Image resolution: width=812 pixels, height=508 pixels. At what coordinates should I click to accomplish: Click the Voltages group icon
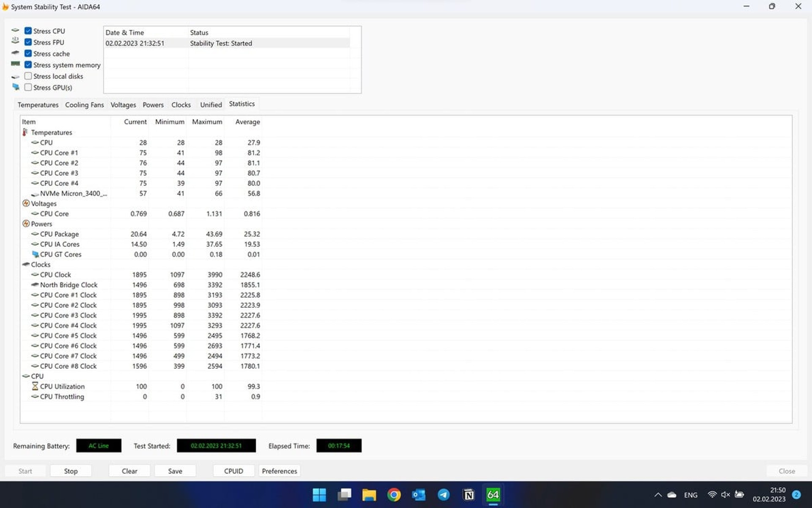[x=26, y=203]
